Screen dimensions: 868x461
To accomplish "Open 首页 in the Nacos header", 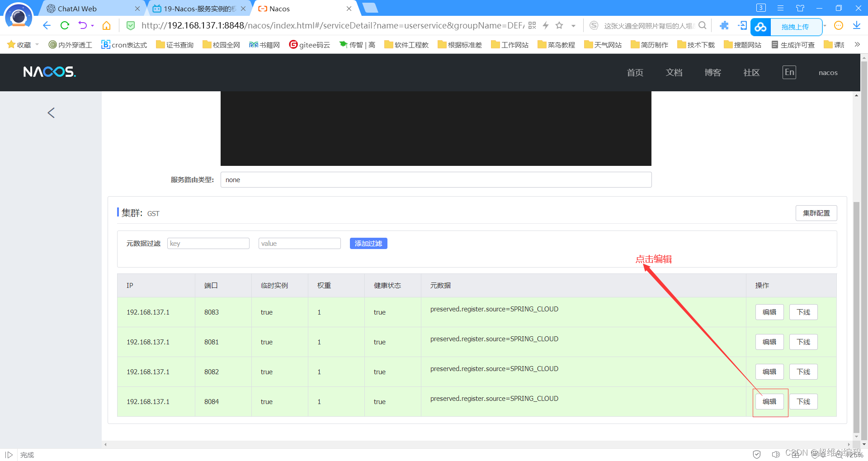I will pyautogui.click(x=635, y=72).
